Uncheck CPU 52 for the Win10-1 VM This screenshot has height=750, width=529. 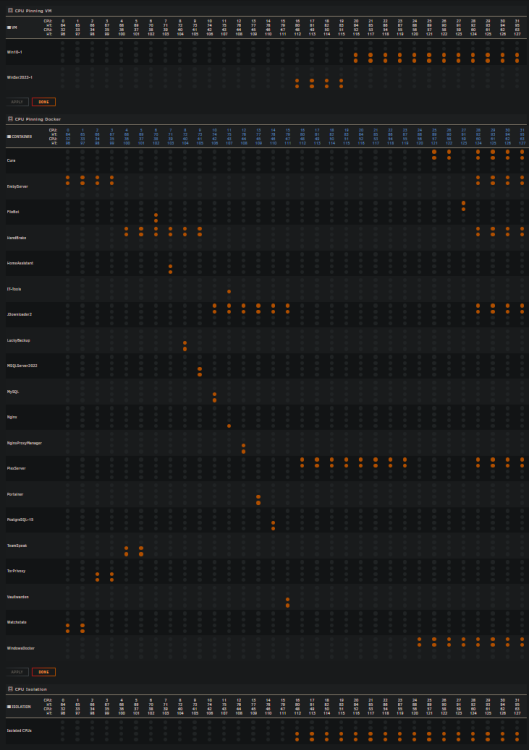(x=356, y=55)
